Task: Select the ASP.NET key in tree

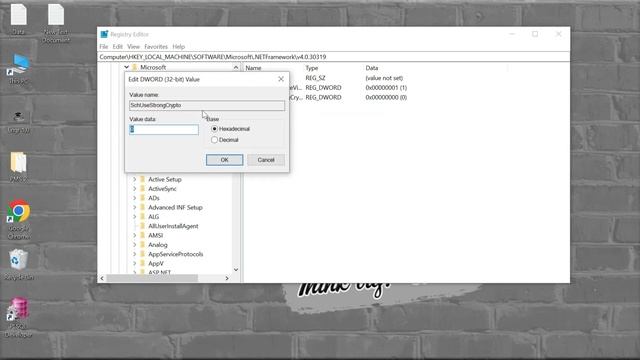Action: tap(159, 272)
